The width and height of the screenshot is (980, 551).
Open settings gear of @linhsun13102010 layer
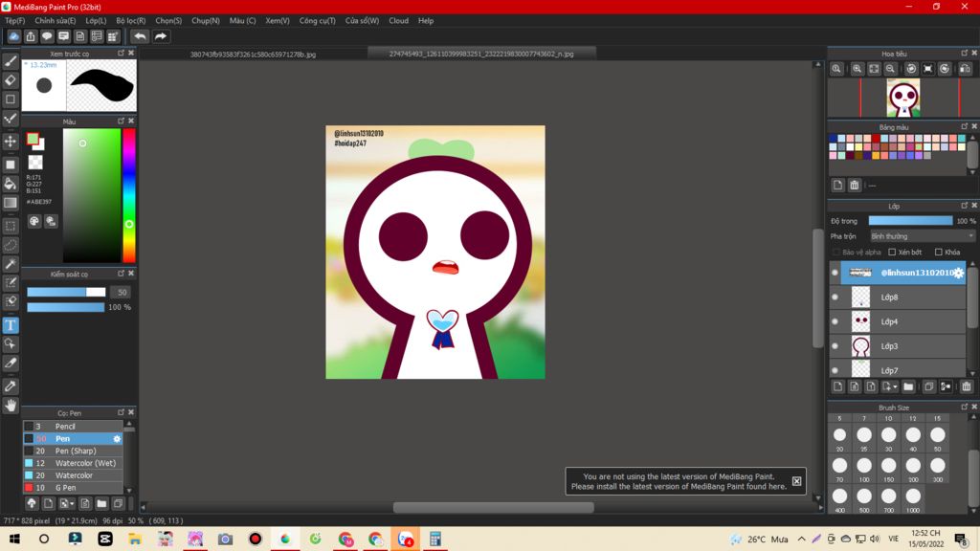pyautogui.click(x=959, y=273)
